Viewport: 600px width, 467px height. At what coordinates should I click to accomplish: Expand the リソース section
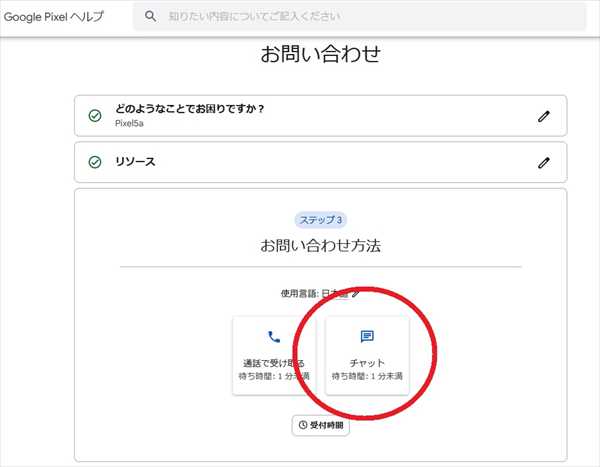[x=321, y=162]
